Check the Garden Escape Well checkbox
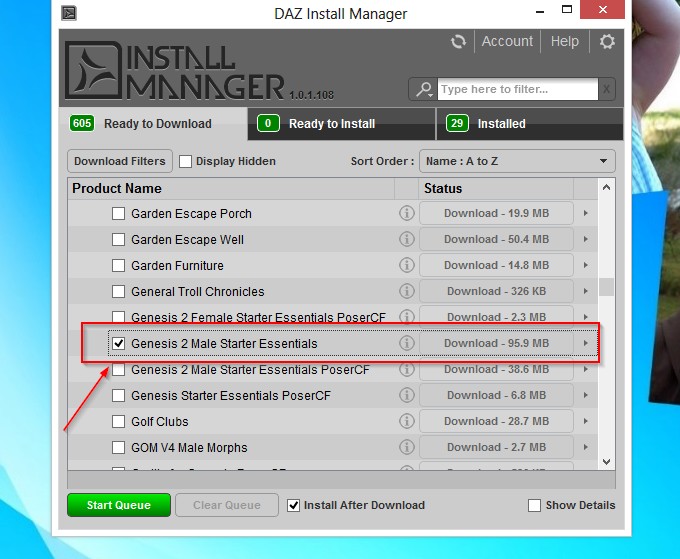680x559 pixels. click(118, 239)
